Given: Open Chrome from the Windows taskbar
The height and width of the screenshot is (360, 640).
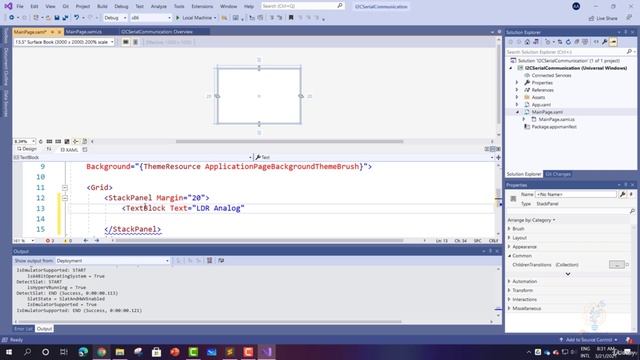Looking at the screenshot, I should point(101,352).
